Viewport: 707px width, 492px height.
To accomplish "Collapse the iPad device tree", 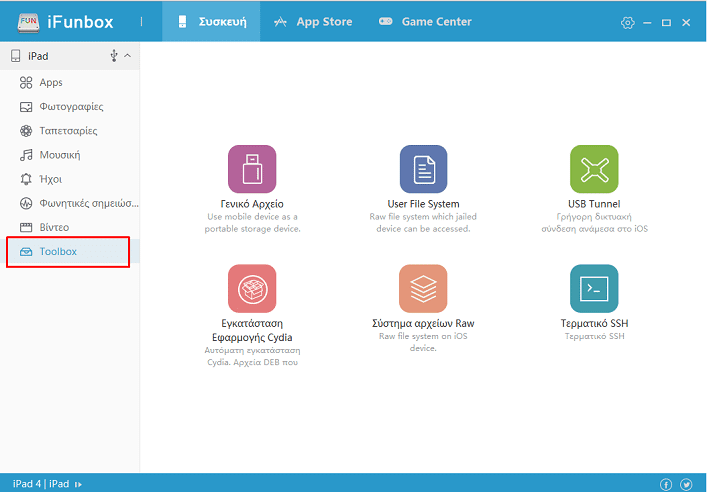I will point(127,56).
